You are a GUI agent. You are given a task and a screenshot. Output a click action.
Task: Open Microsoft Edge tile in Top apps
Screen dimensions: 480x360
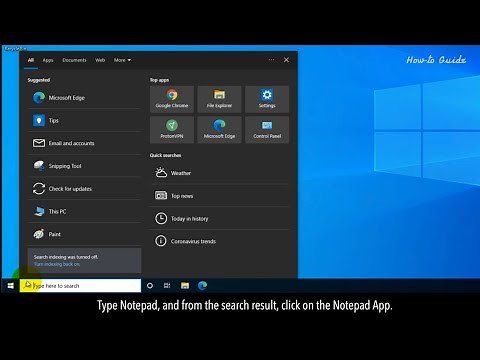pos(219,129)
